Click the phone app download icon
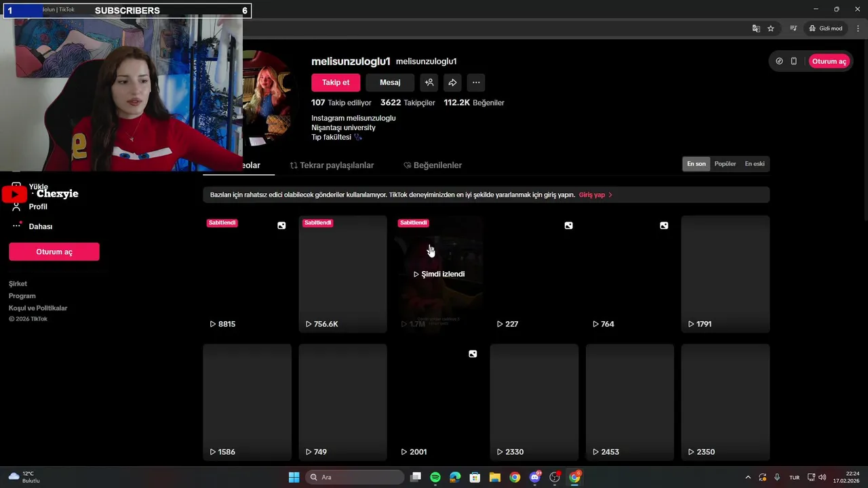The width and height of the screenshot is (868, 488). coord(794,61)
